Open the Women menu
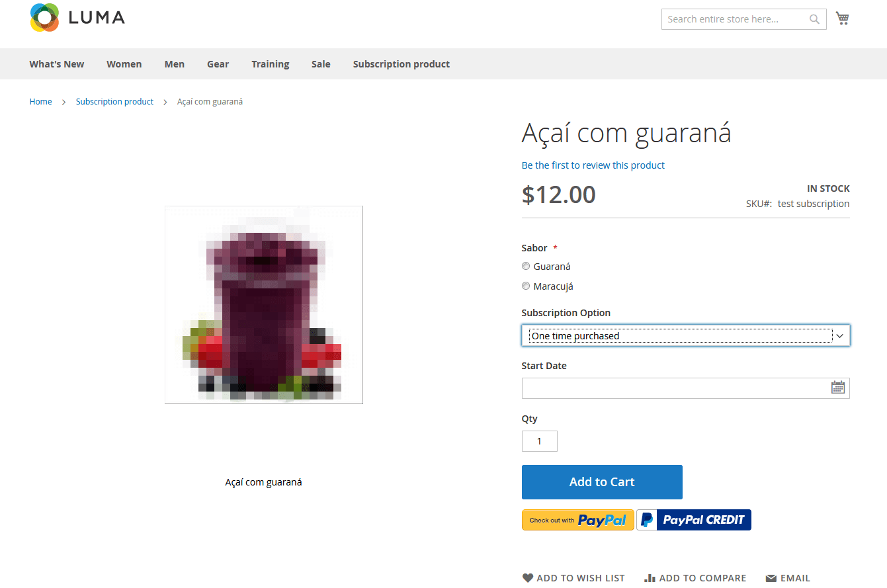 tap(124, 64)
